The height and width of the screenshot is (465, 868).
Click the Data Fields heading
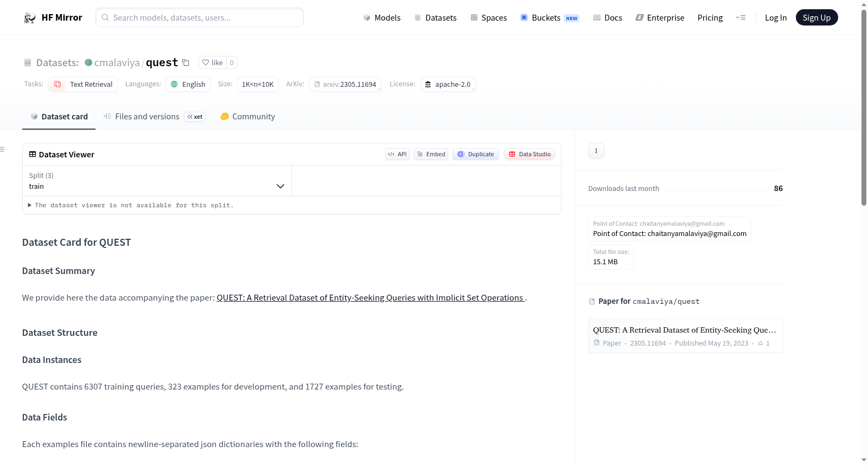tap(44, 417)
